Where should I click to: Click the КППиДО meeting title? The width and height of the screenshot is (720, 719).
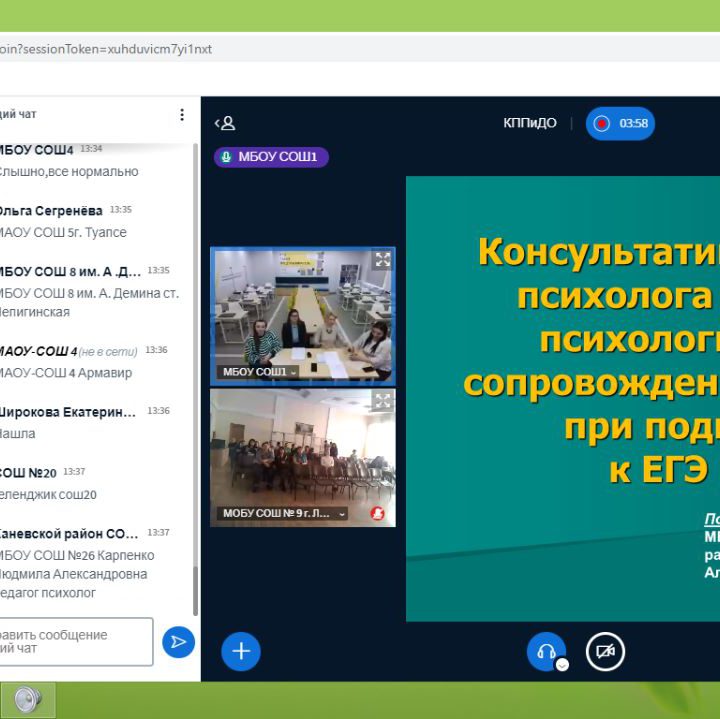(529, 124)
